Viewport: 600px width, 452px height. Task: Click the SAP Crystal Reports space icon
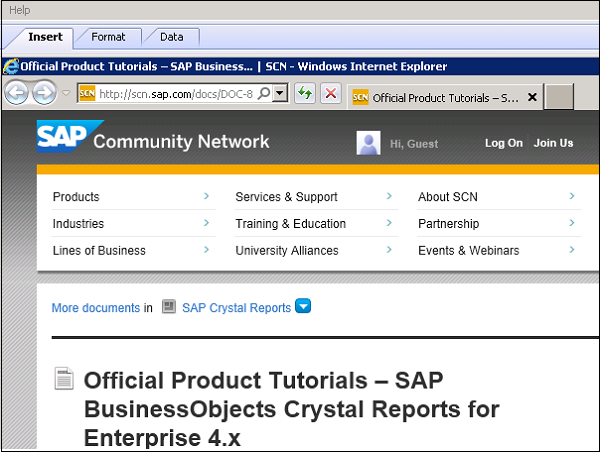tap(168, 307)
